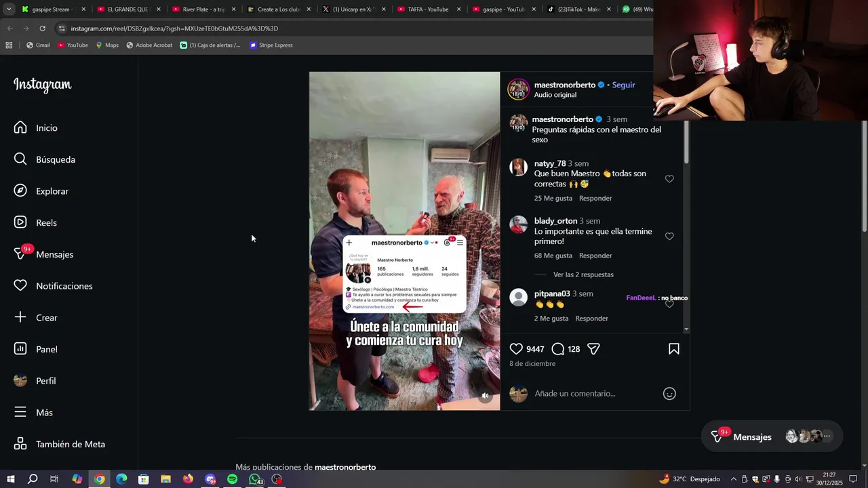This screenshot has width=868, height=488.
Task: Open Búsqueda search in sidebar
Action: pos(45,159)
